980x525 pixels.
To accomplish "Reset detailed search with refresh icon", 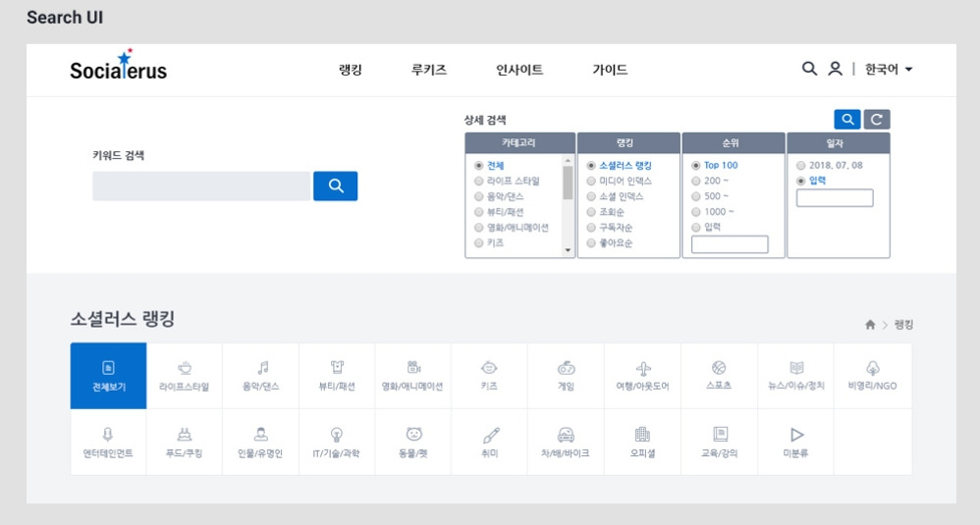I will coord(877,120).
